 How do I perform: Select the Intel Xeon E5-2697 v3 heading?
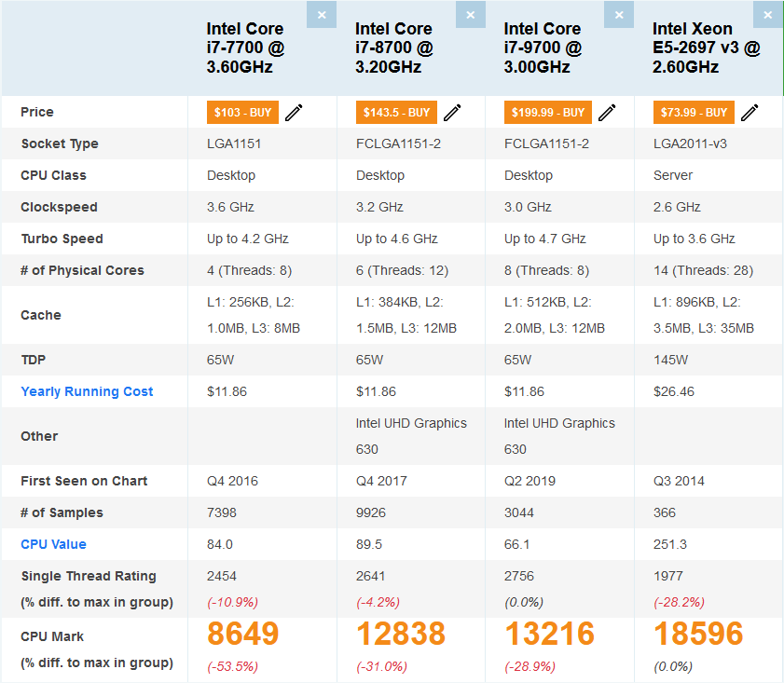coord(707,48)
